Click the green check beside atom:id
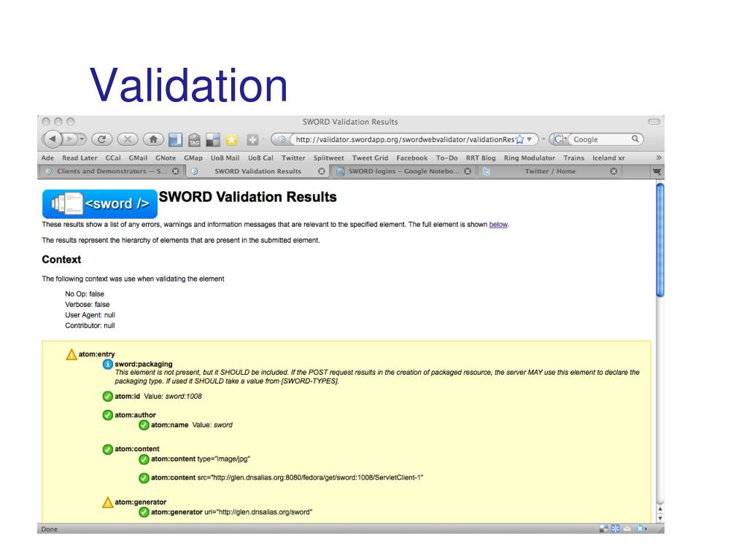The width and height of the screenshot is (747, 560). [x=108, y=396]
